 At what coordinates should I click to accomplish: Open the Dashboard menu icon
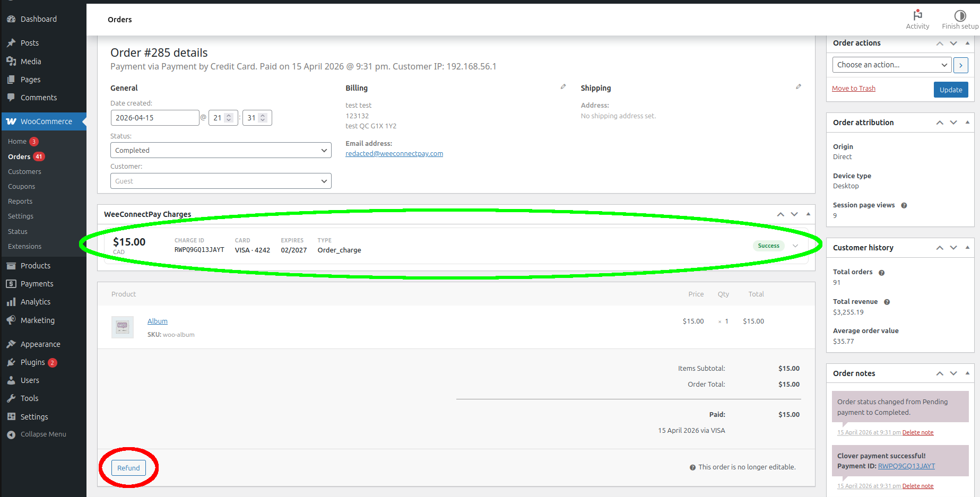tap(11, 19)
